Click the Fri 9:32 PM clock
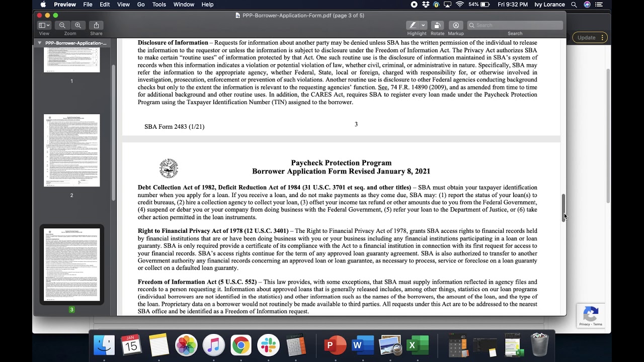Image resolution: width=644 pixels, height=362 pixels. pos(513,5)
